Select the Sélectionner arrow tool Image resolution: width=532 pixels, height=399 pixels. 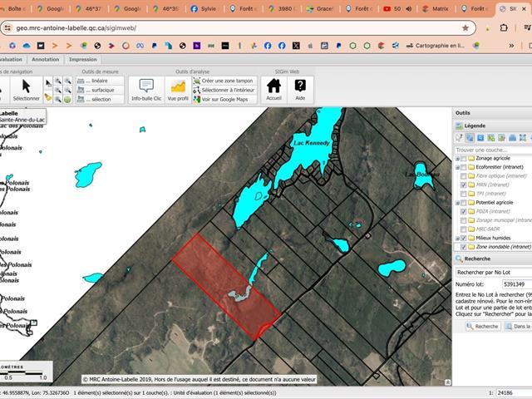pyautogui.click(x=26, y=88)
